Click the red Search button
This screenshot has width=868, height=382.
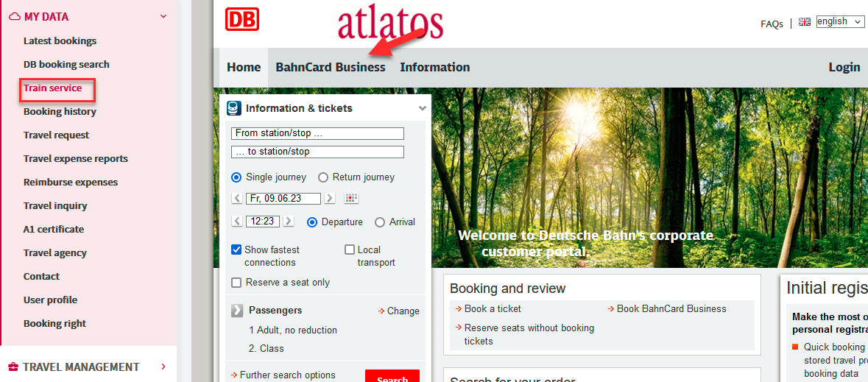pos(392,376)
